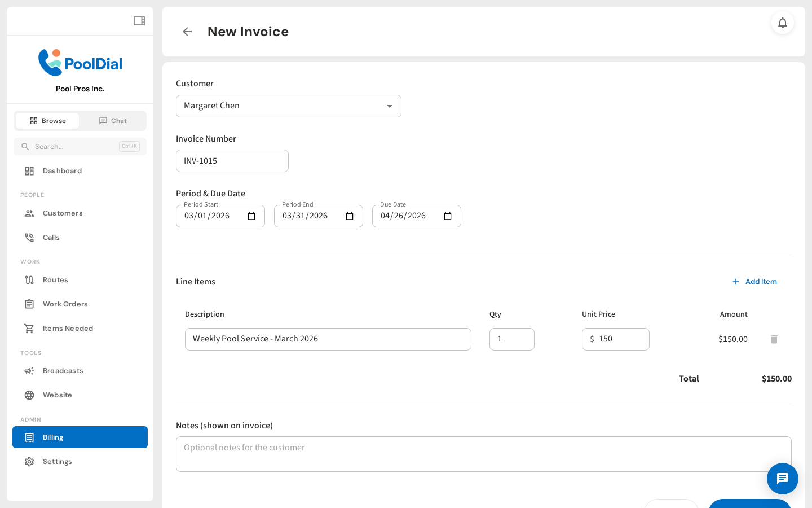This screenshot has height=508, width=812.
Task: Open the notifications bell
Action: coord(783,23)
